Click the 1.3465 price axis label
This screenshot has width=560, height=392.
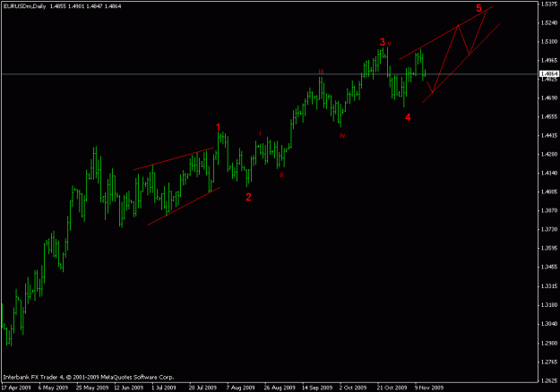[x=549, y=268]
